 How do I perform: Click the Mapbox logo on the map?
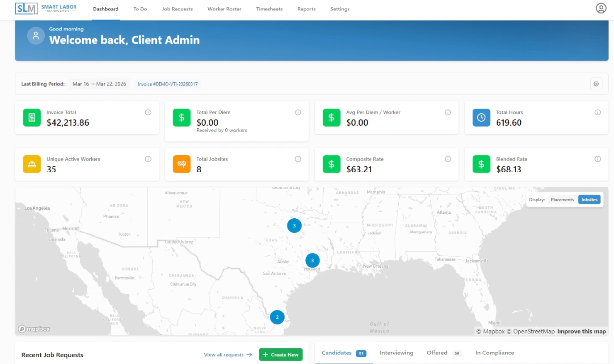click(x=34, y=329)
